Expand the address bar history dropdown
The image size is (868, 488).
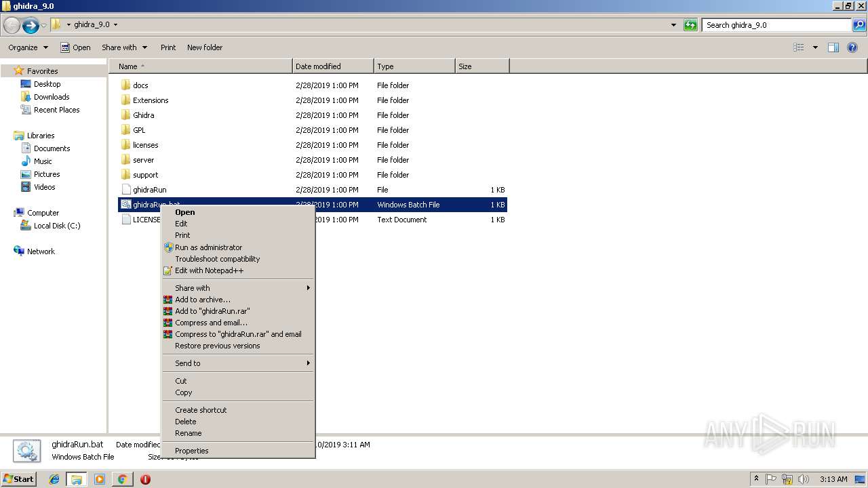click(673, 25)
